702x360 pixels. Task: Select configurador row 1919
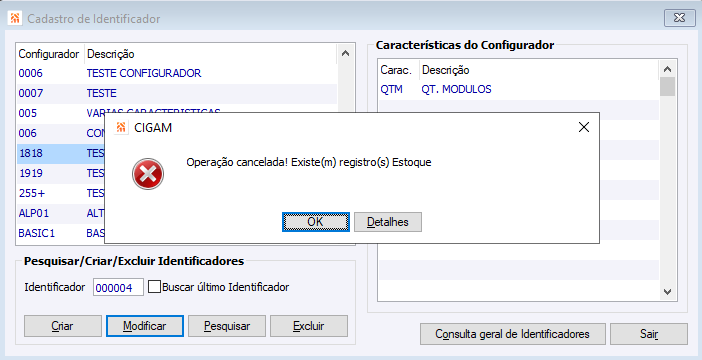click(x=60, y=173)
